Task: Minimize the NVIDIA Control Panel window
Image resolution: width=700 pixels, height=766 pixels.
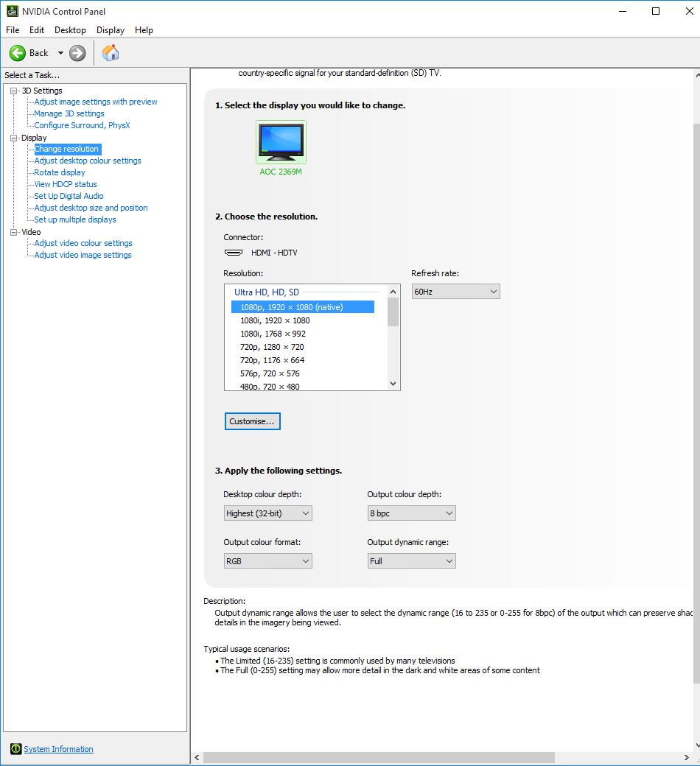Action: (x=623, y=11)
